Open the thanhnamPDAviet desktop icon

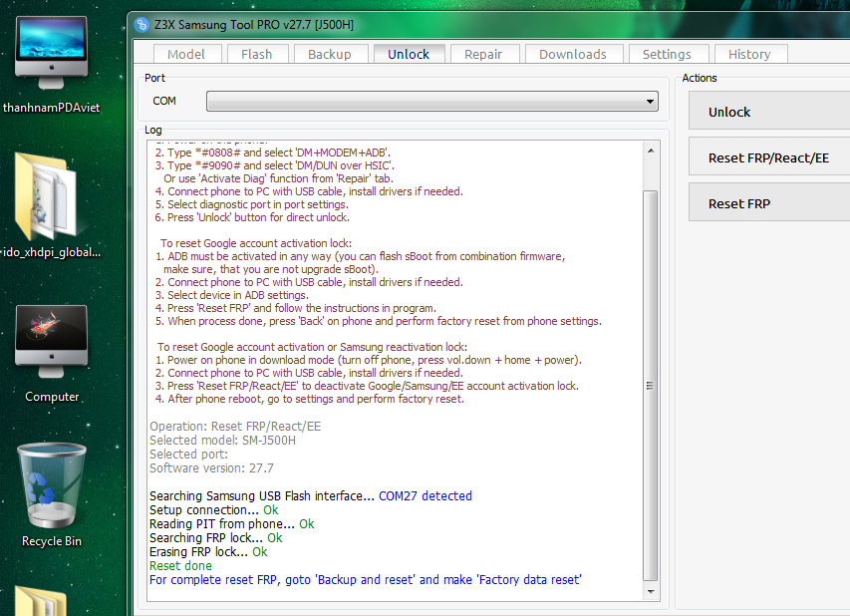click(x=52, y=65)
